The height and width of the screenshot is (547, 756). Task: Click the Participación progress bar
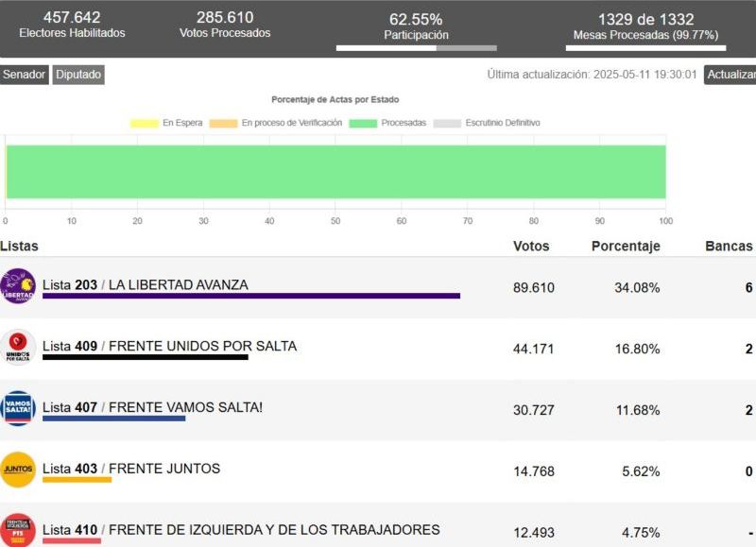pyautogui.click(x=416, y=47)
